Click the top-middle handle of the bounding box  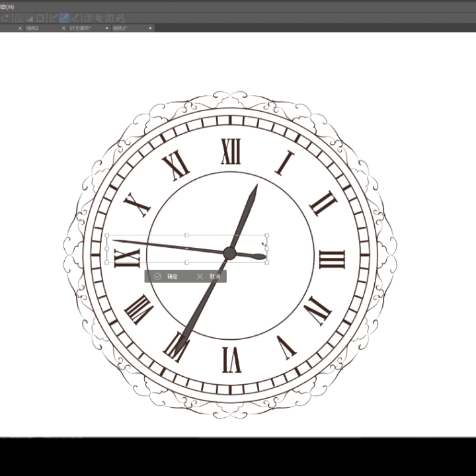click(187, 235)
